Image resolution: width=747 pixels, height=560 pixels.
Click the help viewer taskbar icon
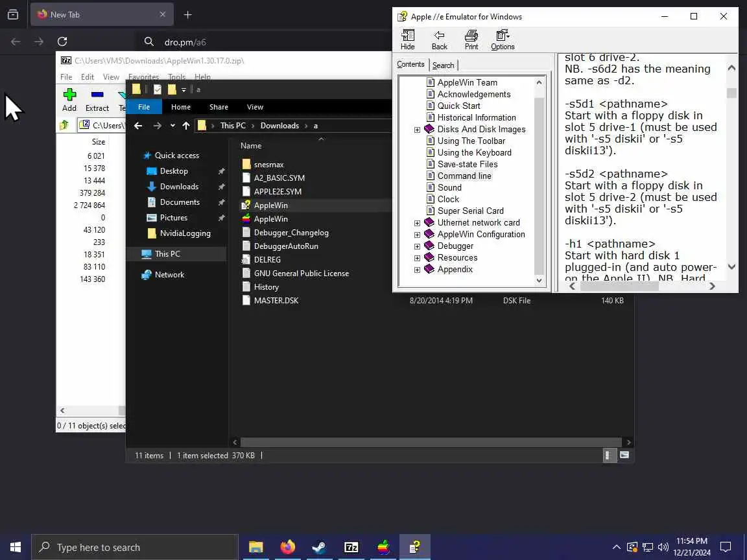415,547
